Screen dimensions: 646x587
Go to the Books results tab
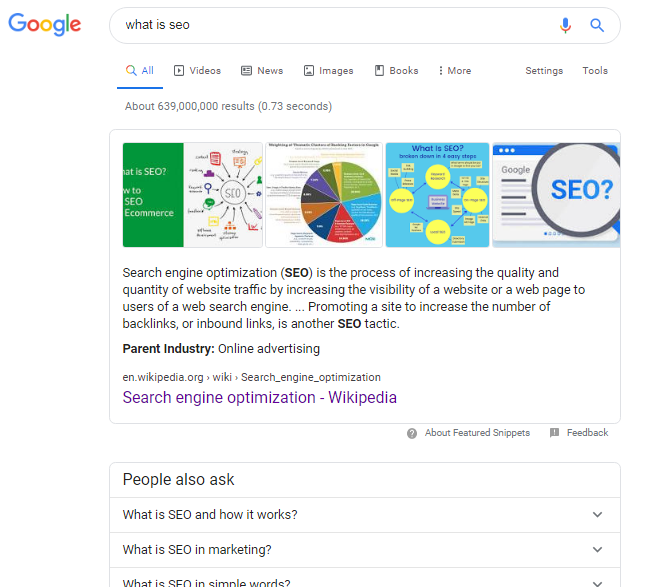[397, 71]
